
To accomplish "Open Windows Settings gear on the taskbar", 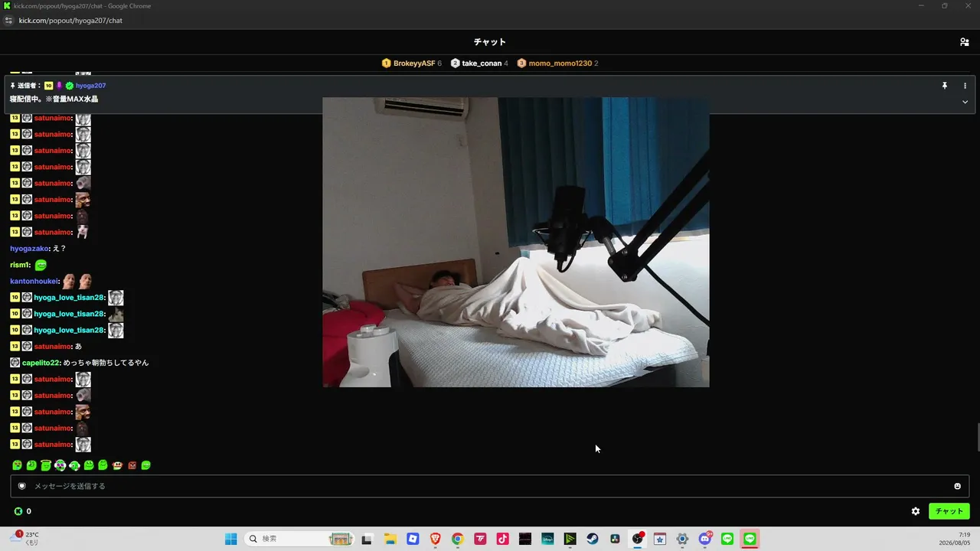I will [x=682, y=539].
